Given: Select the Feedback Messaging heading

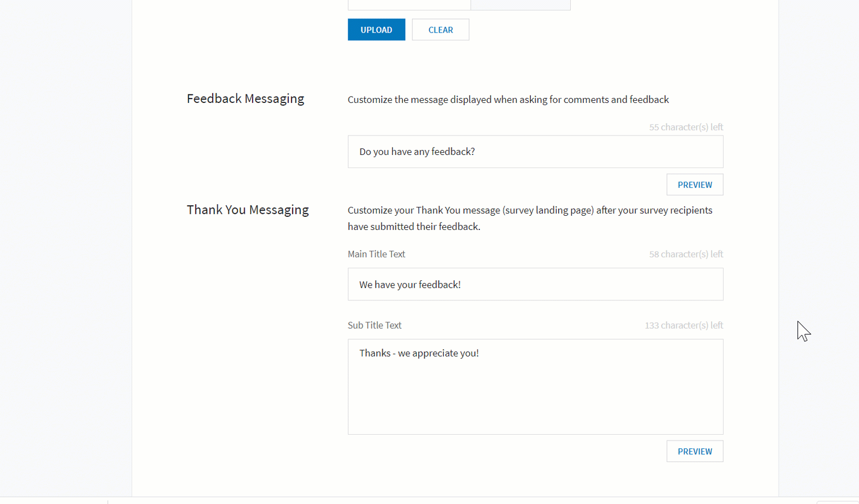Looking at the screenshot, I should coord(245,99).
